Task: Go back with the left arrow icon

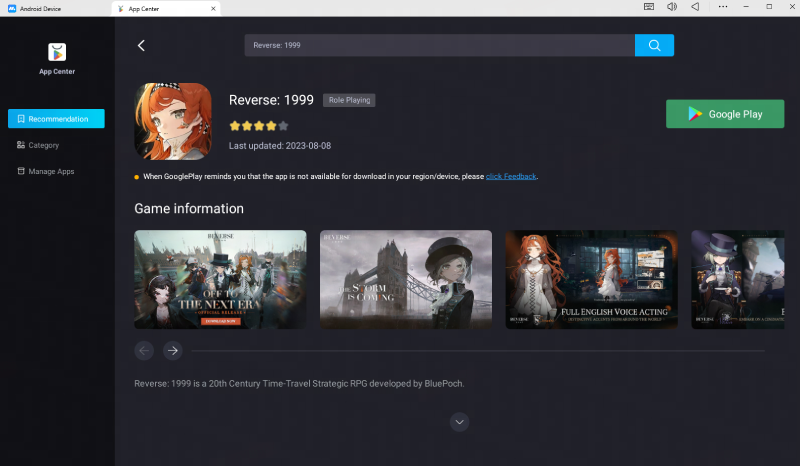Action: point(141,45)
